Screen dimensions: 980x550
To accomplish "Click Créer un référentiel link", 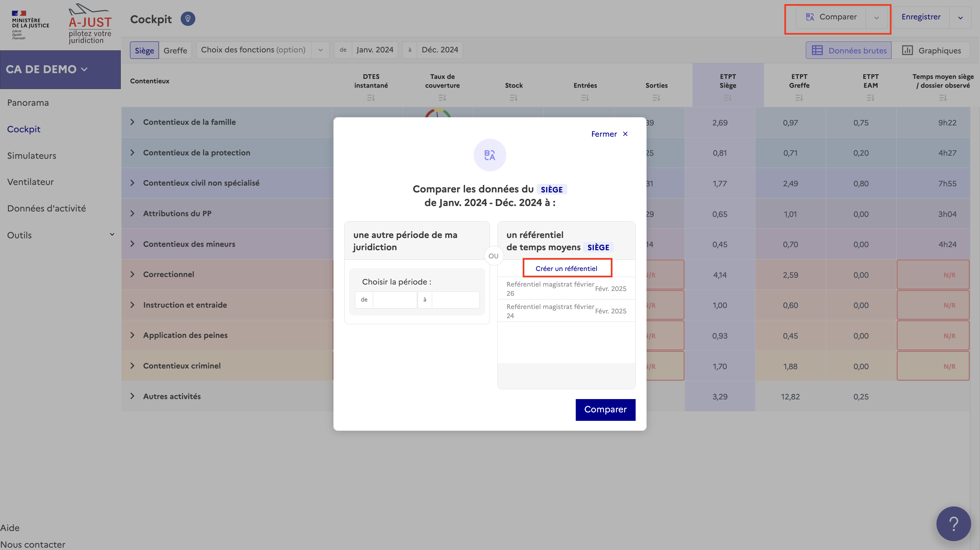I will [x=566, y=268].
